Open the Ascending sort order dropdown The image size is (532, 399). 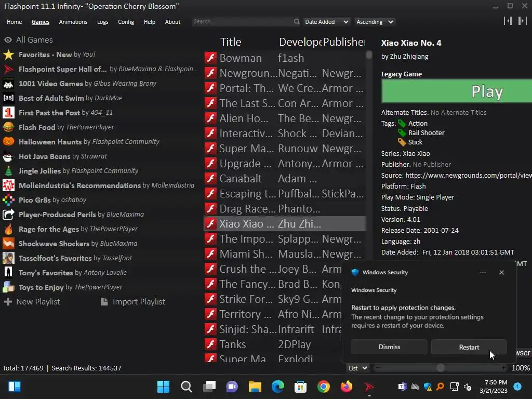(375, 22)
